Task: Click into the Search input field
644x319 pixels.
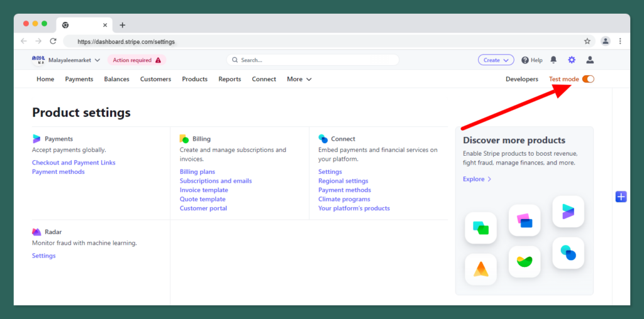Action: pos(314,60)
